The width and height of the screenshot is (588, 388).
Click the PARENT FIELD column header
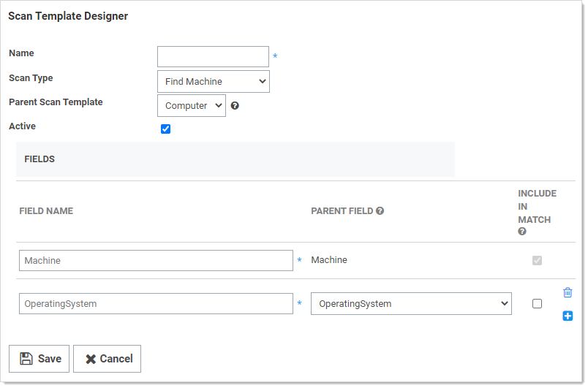coord(342,211)
